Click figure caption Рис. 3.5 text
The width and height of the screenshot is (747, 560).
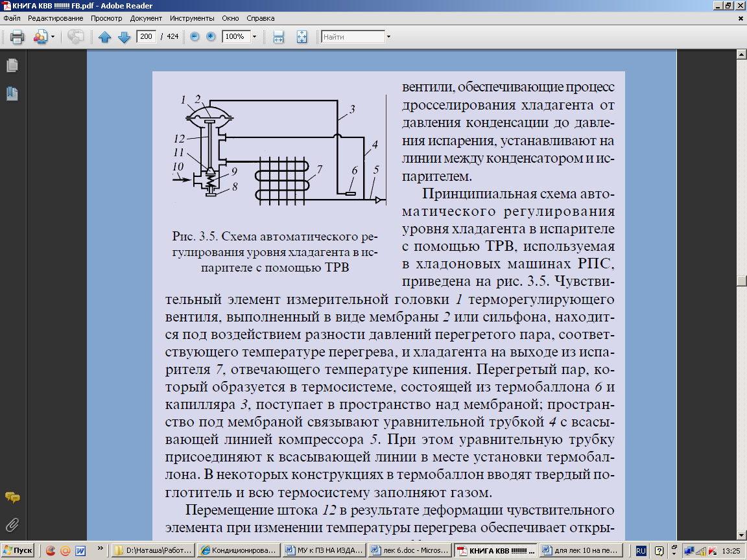[275, 252]
